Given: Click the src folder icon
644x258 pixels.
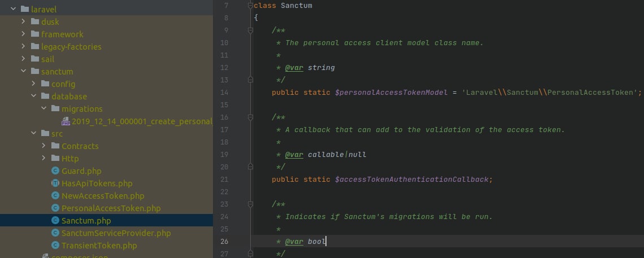Looking at the screenshot, I should click(x=45, y=133).
